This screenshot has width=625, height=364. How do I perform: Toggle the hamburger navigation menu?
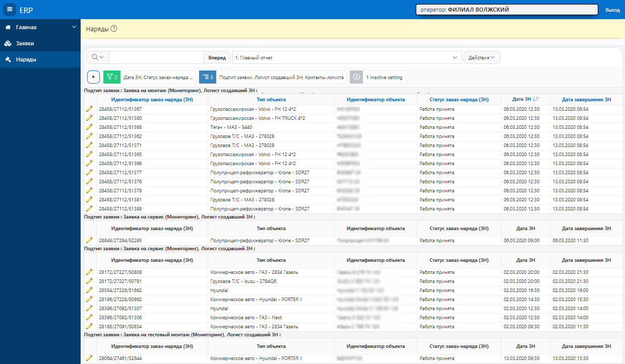click(x=10, y=9)
